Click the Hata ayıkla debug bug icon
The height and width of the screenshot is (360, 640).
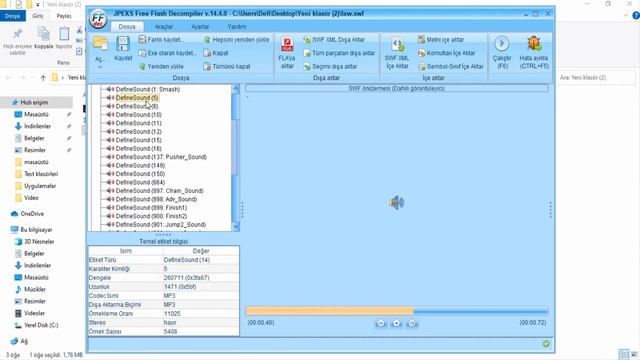click(x=534, y=43)
